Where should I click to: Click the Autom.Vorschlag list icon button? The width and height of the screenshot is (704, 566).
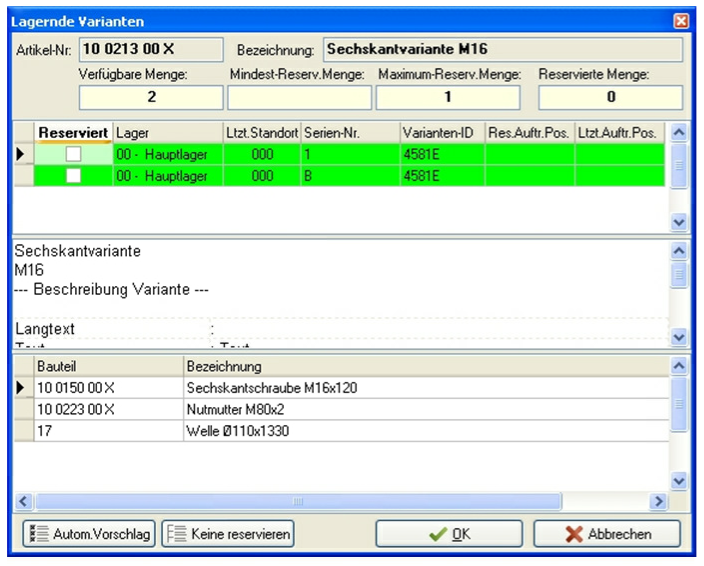[x=88, y=534]
